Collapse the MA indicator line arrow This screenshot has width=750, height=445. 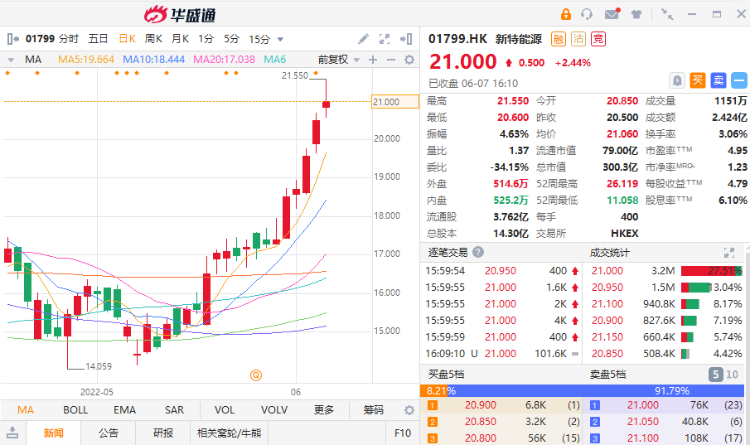(11, 60)
